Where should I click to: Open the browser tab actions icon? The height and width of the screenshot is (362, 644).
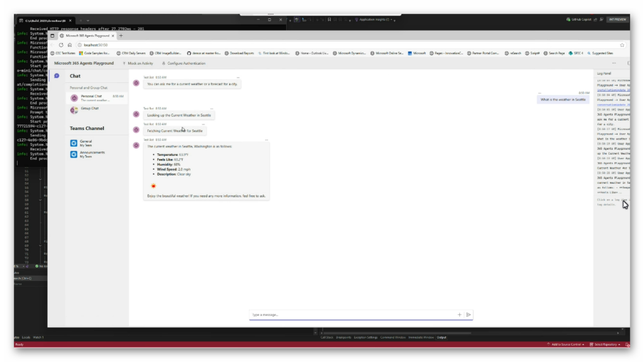point(52,36)
